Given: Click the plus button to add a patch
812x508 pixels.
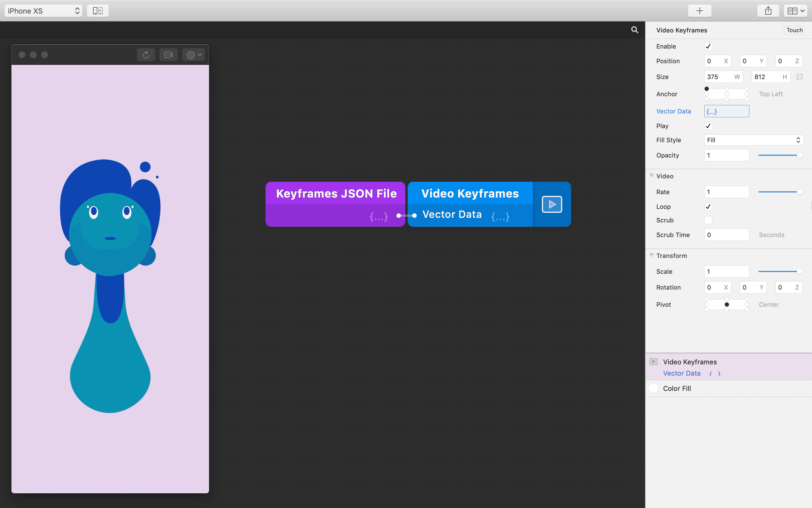Looking at the screenshot, I should (700, 11).
